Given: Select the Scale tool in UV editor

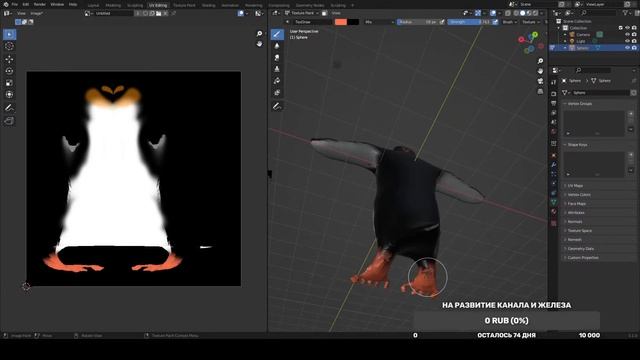Looking at the screenshot, I should point(9,83).
